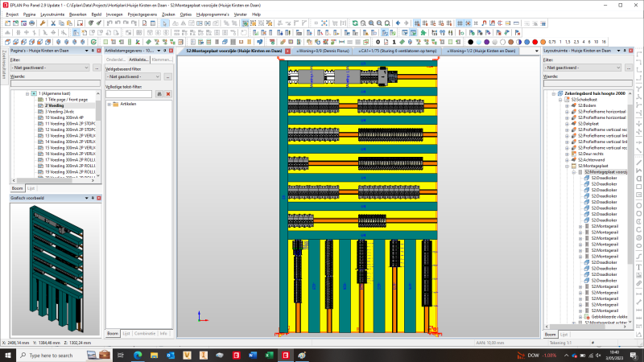Expand the Artikelen tree node
Viewport: 644px width, 362px height.
tap(109, 104)
